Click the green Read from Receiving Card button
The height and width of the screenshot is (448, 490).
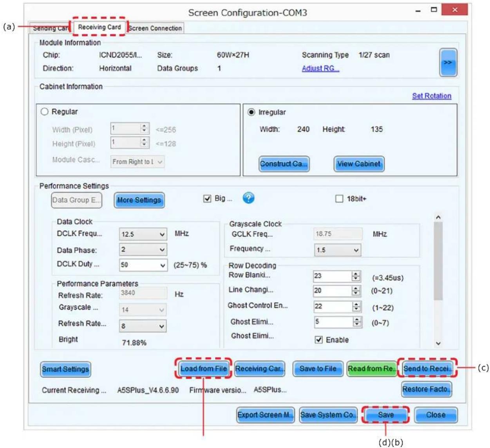371,369
